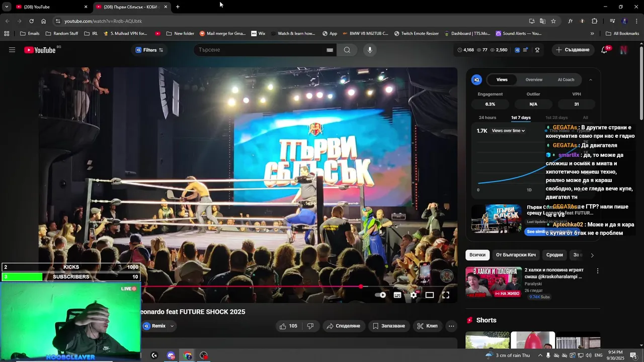Select От Български Кеч chip
The height and width of the screenshot is (362, 644).
(516, 255)
